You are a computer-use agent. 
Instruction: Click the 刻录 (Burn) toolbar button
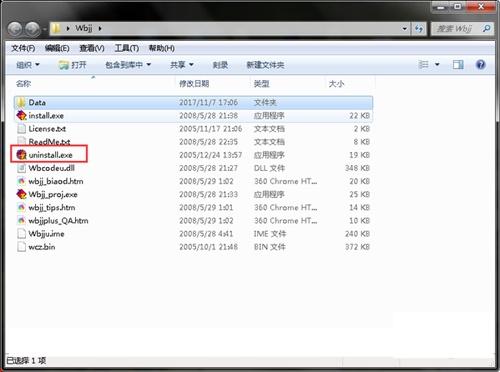pos(220,65)
